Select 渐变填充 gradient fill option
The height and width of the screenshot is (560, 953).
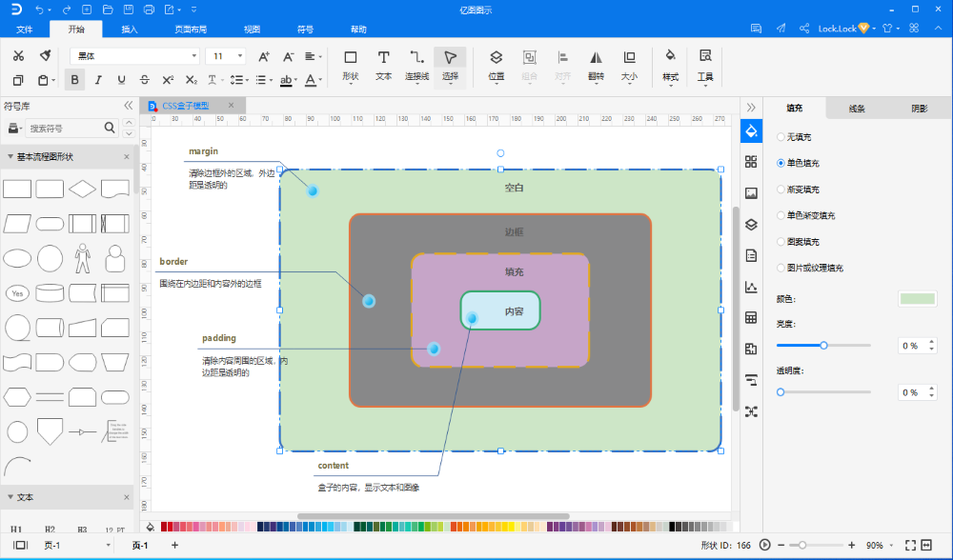pos(798,190)
